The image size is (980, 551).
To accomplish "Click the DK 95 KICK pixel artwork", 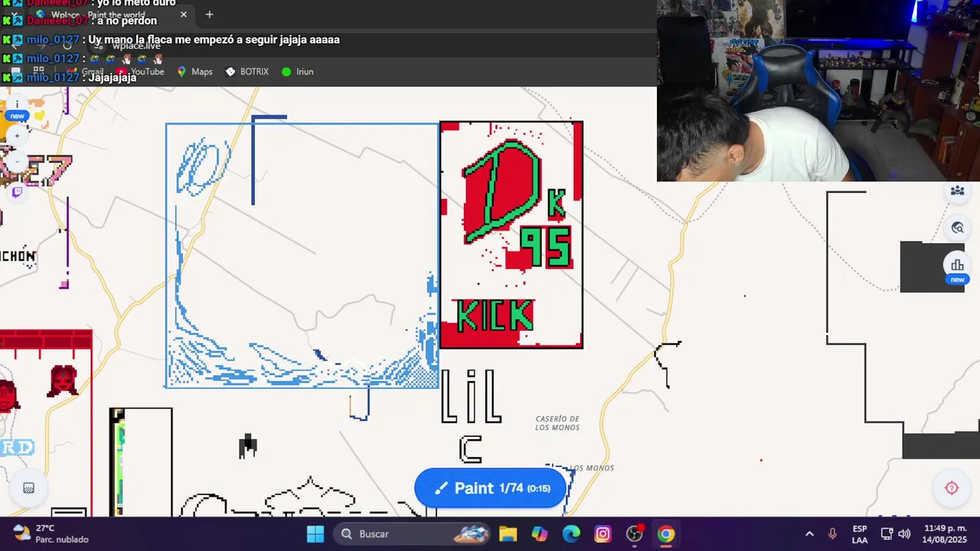I will point(511,235).
